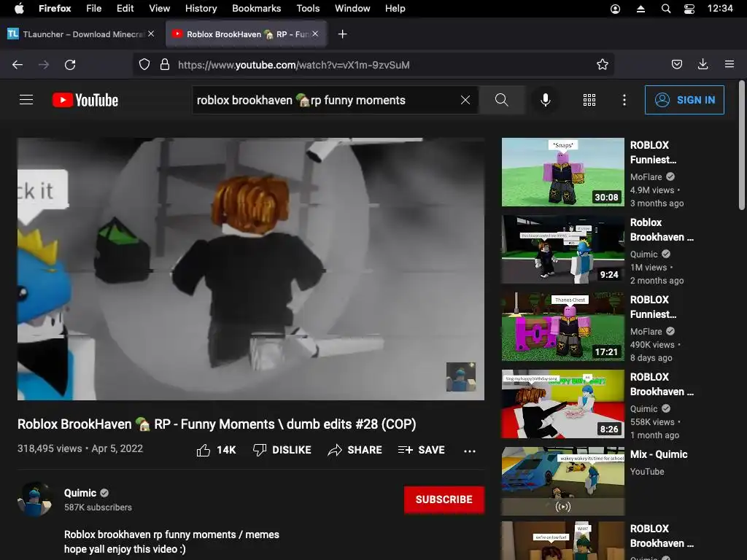The width and height of the screenshot is (747, 560).
Task: Open the 30:08 ROBLOX Funniest video thumbnail
Action: pos(563,172)
